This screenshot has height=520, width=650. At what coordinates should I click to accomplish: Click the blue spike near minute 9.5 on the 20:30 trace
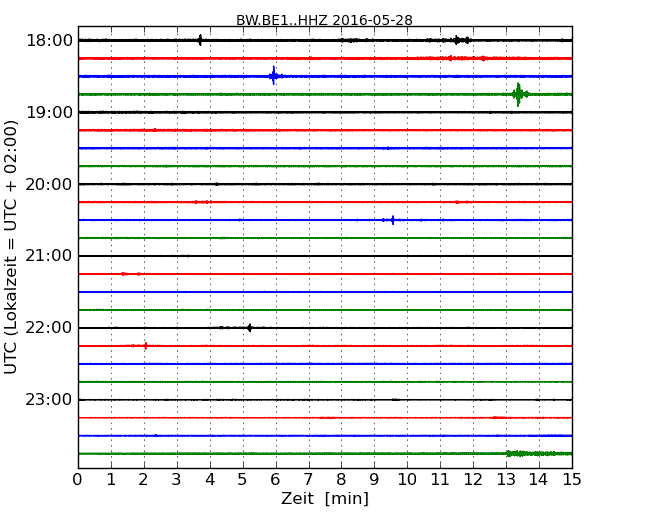point(392,220)
